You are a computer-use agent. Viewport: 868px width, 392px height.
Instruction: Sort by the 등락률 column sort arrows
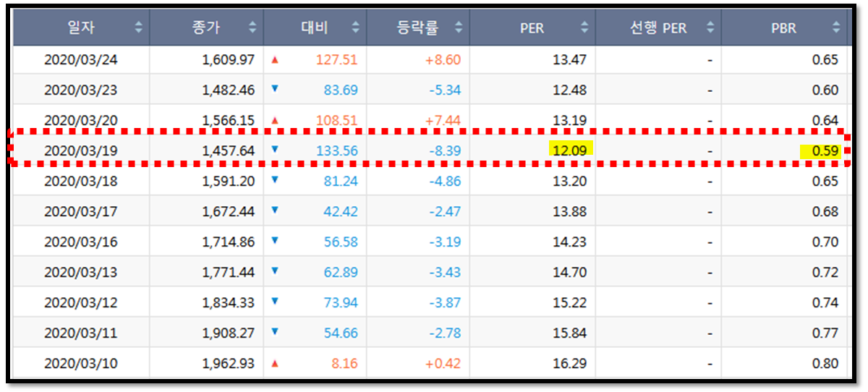pyautogui.click(x=458, y=28)
